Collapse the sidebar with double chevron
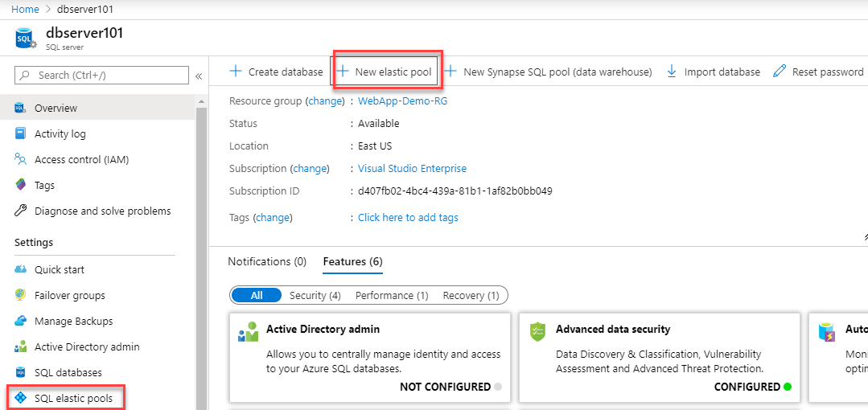 point(198,76)
